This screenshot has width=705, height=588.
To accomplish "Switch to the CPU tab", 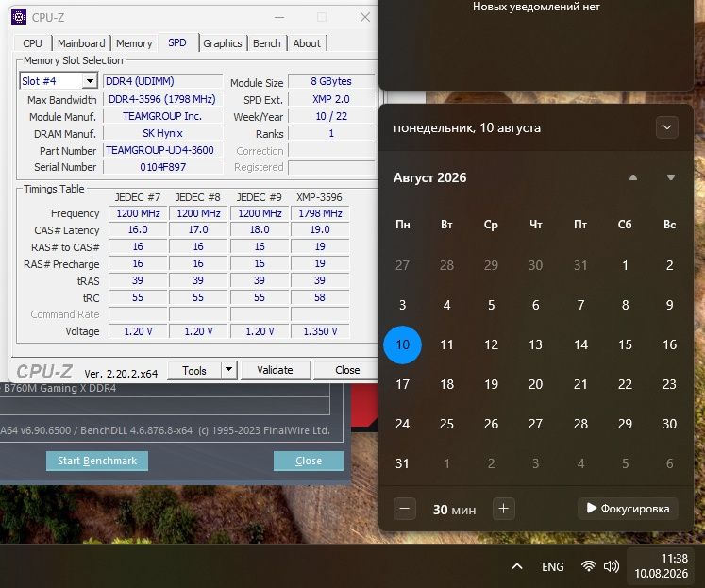I will coord(32,43).
